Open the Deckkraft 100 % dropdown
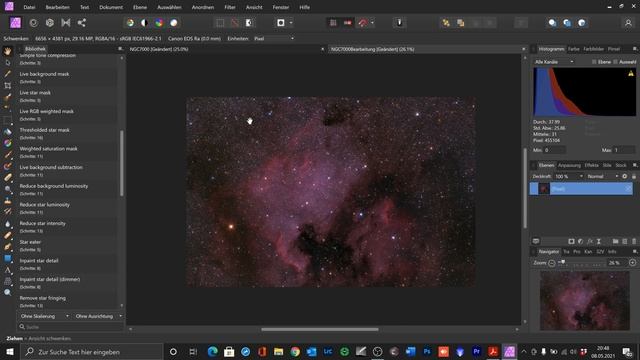 [x=569, y=176]
